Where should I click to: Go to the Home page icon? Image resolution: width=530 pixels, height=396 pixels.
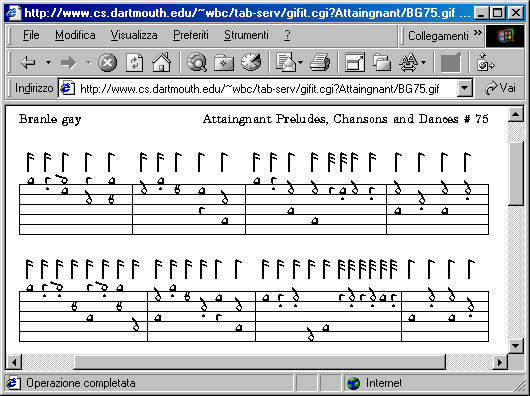[162, 62]
